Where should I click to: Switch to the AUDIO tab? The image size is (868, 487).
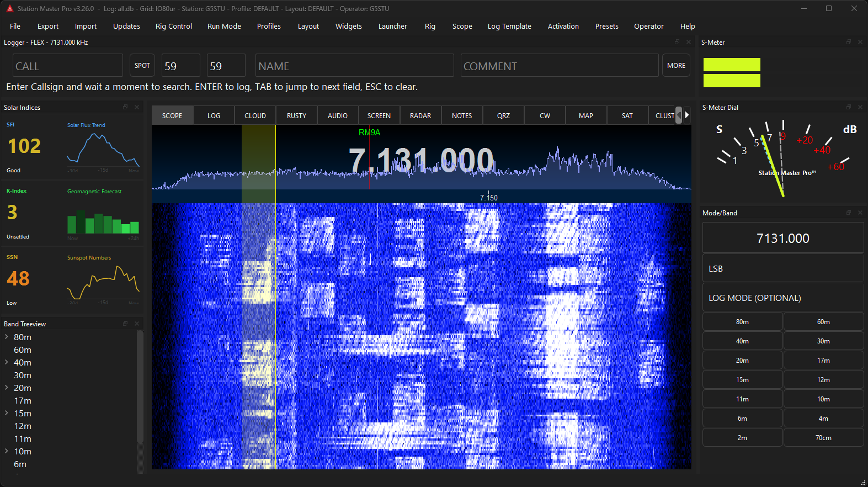[x=338, y=116]
